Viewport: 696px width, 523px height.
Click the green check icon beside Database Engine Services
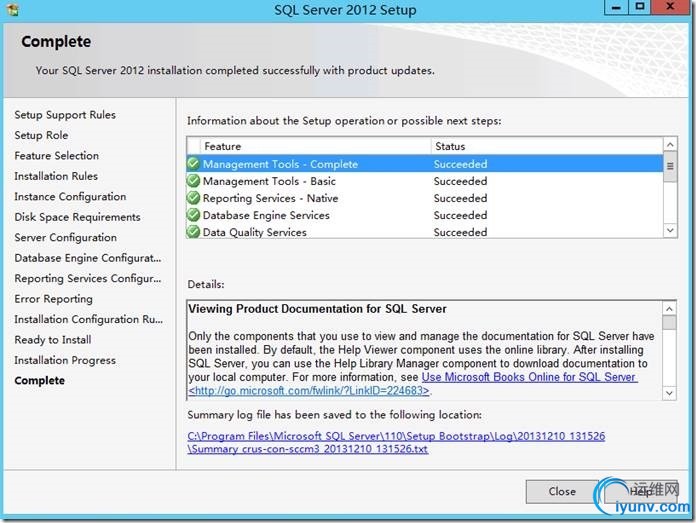tap(193, 215)
